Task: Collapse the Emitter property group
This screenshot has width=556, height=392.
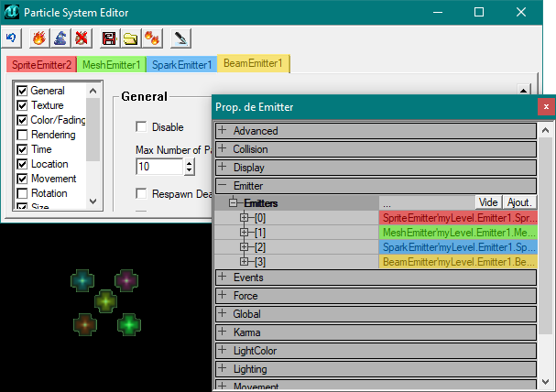Action: [223, 186]
